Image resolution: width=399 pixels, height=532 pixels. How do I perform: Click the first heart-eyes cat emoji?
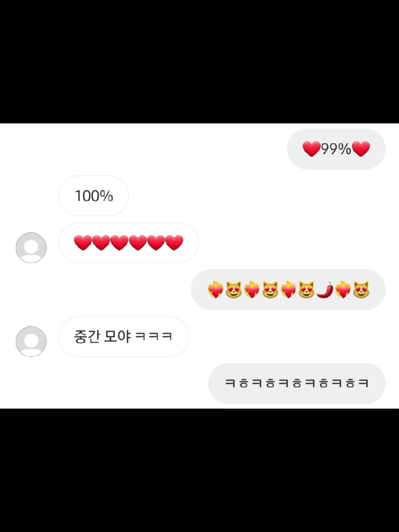233,290
